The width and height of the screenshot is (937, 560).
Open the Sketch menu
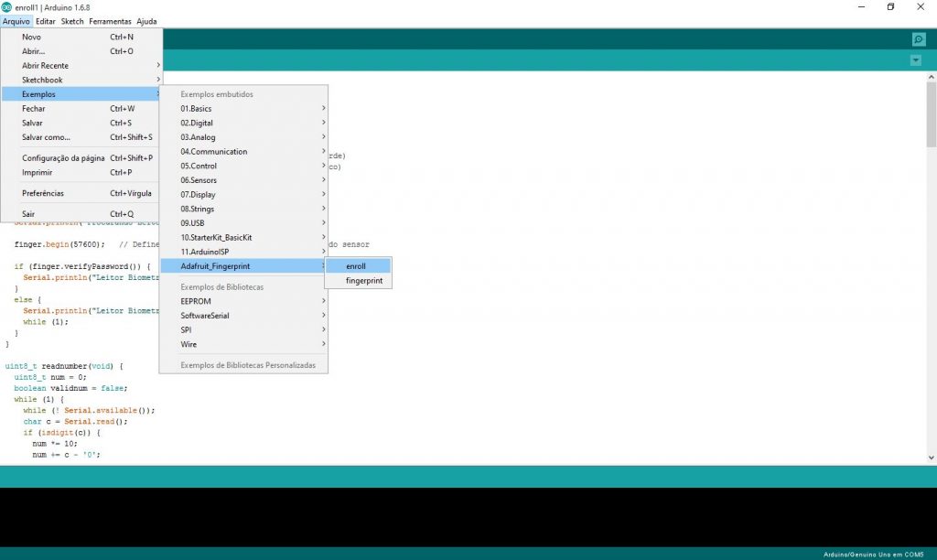click(x=72, y=22)
